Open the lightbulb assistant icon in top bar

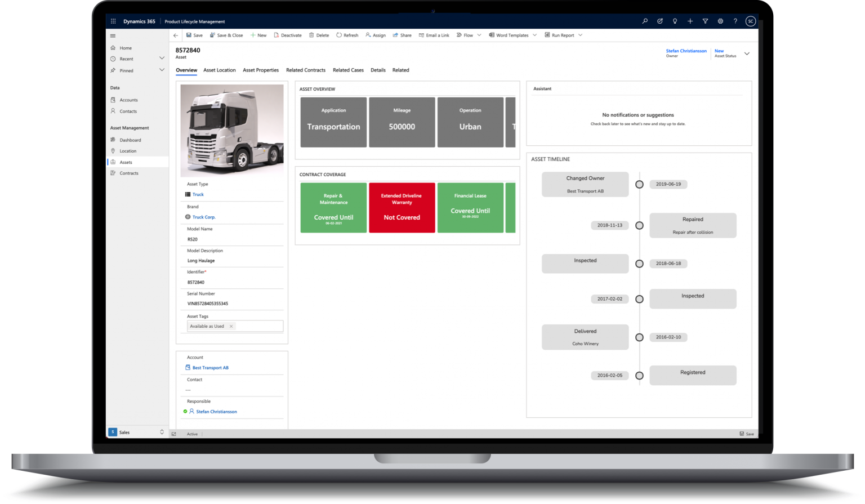(x=675, y=21)
